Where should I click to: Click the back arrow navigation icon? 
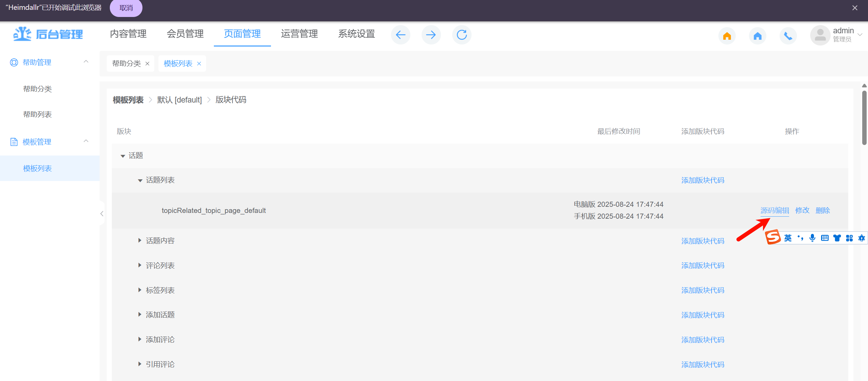401,35
